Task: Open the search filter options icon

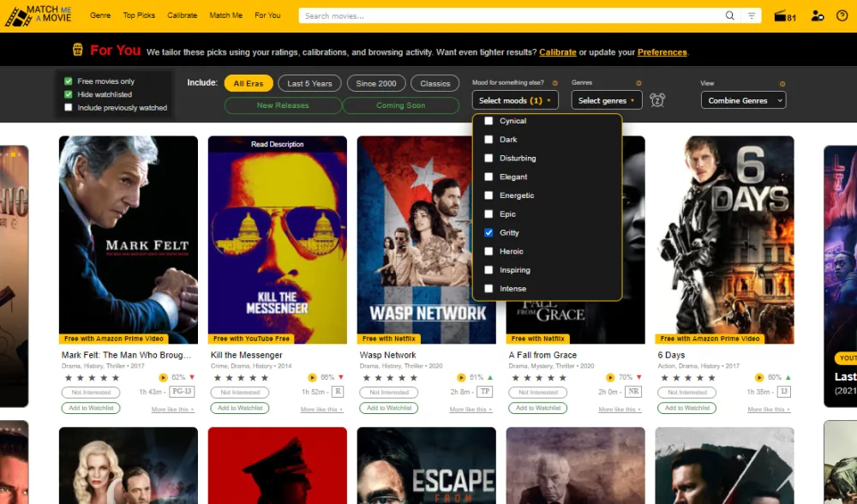Action: (752, 15)
